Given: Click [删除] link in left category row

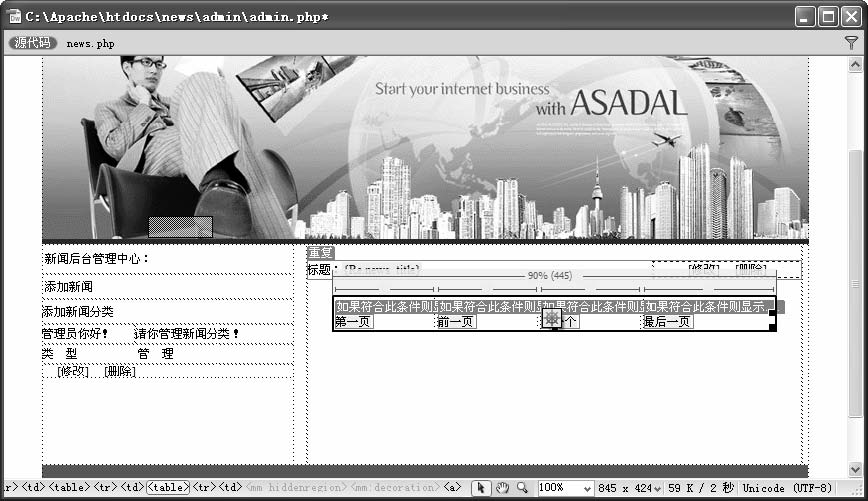Looking at the screenshot, I should click(x=120, y=371).
